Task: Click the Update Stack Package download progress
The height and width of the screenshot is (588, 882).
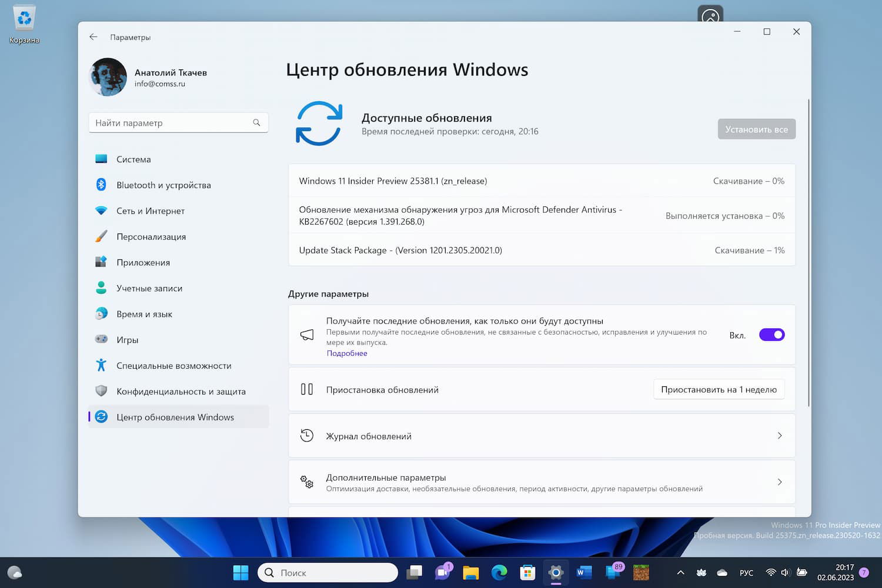Action: coord(749,250)
